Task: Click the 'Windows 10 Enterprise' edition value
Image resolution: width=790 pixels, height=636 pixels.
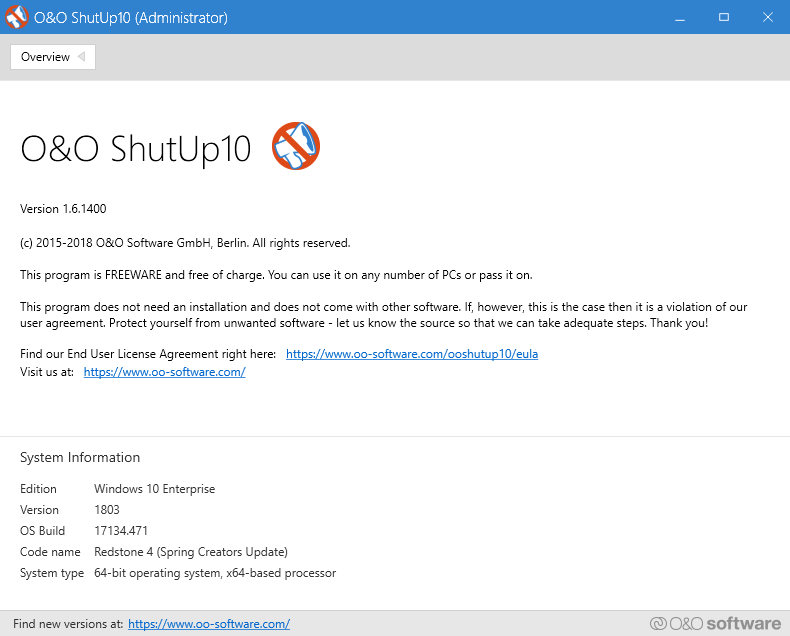Action: (155, 489)
